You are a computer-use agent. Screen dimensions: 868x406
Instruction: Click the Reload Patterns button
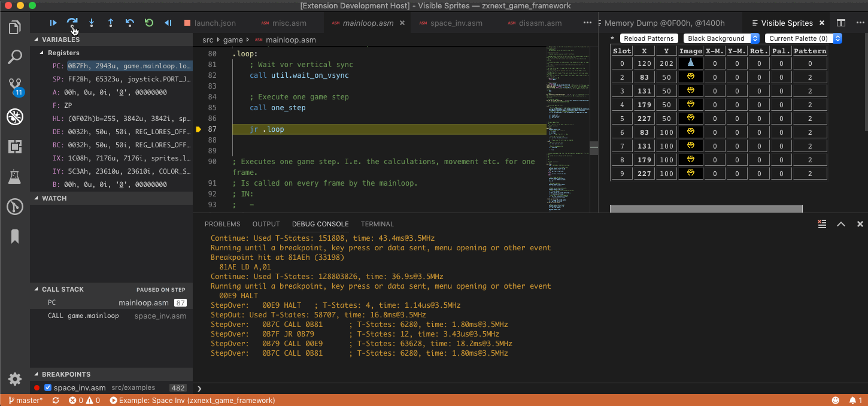(648, 38)
